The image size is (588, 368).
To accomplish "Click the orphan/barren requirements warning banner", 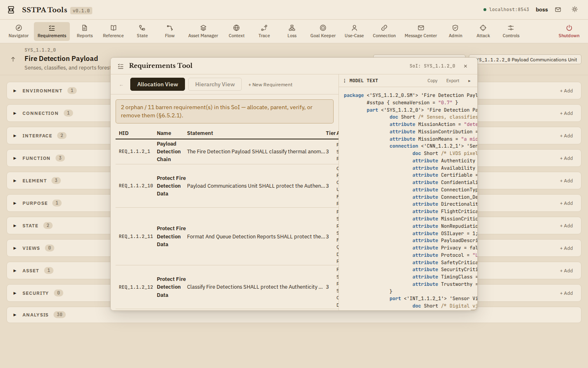I will tap(225, 111).
